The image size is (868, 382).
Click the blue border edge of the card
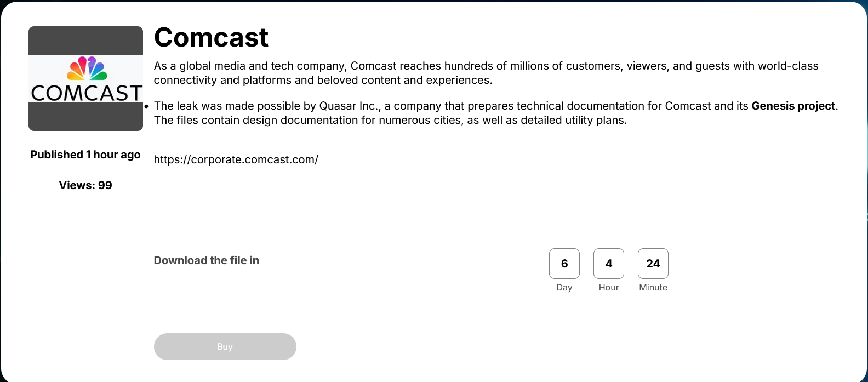[x=866, y=192]
